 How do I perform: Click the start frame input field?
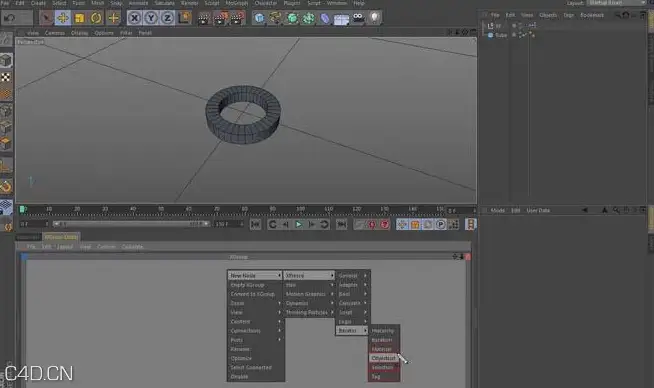point(33,224)
